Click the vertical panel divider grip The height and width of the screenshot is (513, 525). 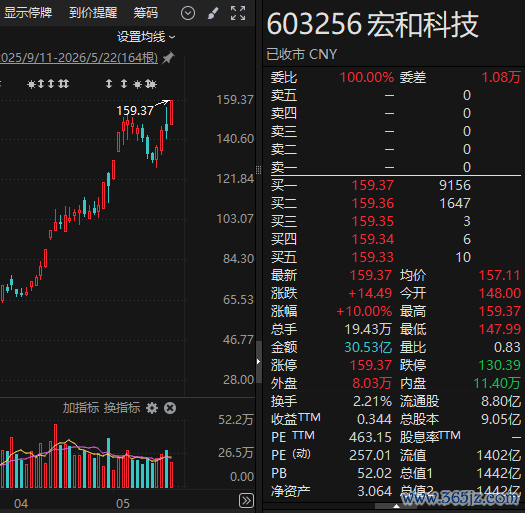point(258,170)
